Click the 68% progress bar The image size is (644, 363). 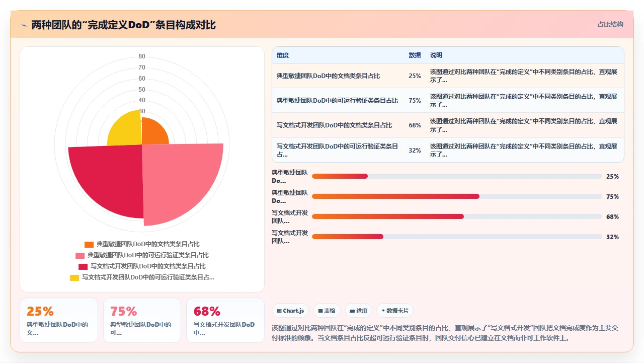click(457, 216)
